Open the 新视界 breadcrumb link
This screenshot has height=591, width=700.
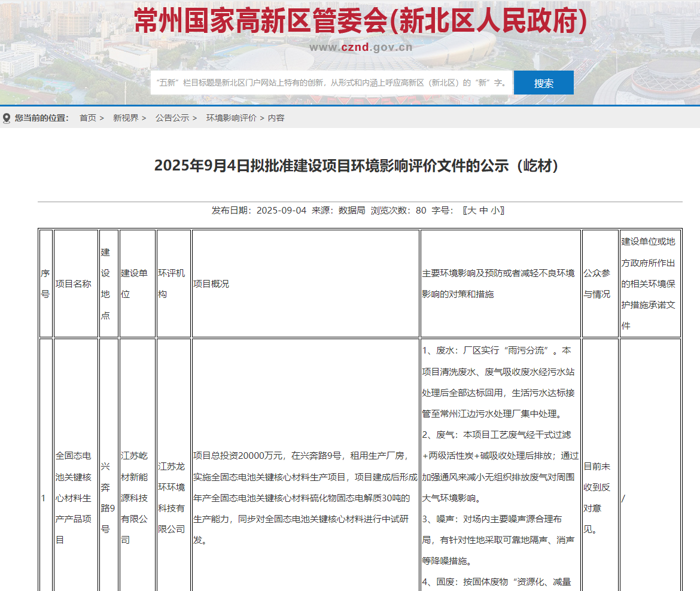click(x=126, y=118)
